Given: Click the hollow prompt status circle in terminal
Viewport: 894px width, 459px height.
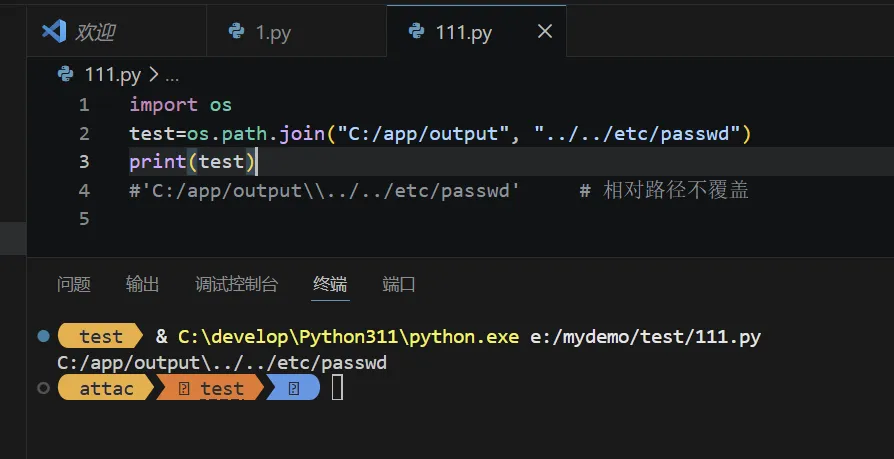Looking at the screenshot, I should coord(43,388).
